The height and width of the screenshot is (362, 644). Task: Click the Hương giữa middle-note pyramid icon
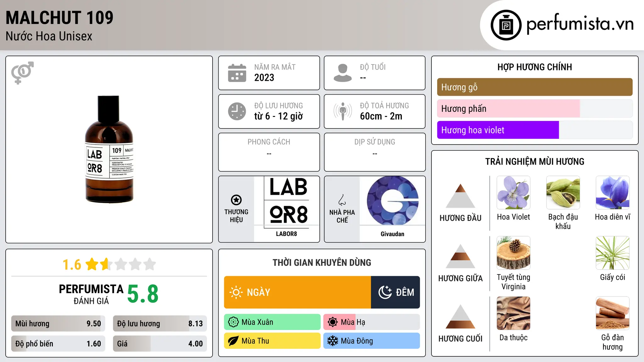point(460,256)
